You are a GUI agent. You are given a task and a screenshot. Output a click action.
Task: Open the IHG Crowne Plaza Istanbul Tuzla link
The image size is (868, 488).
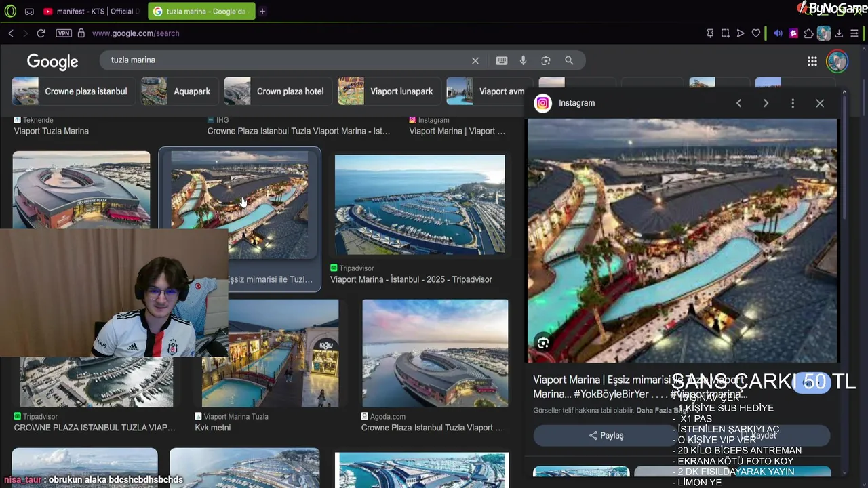pyautogui.click(x=298, y=131)
